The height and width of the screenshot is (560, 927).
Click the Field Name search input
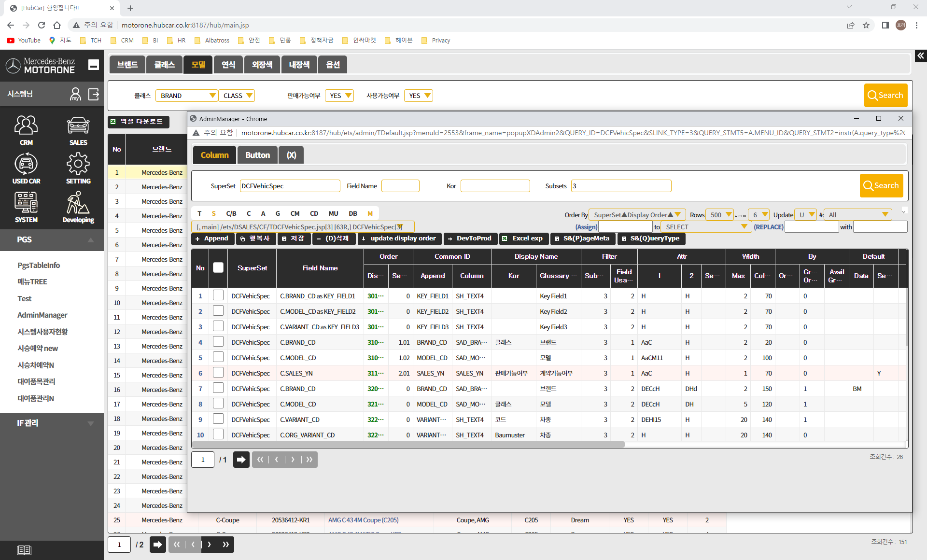point(400,186)
